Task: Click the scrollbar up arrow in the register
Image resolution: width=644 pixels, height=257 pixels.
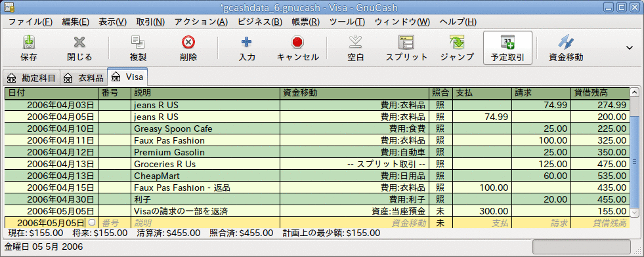Action: (x=634, y=92)
